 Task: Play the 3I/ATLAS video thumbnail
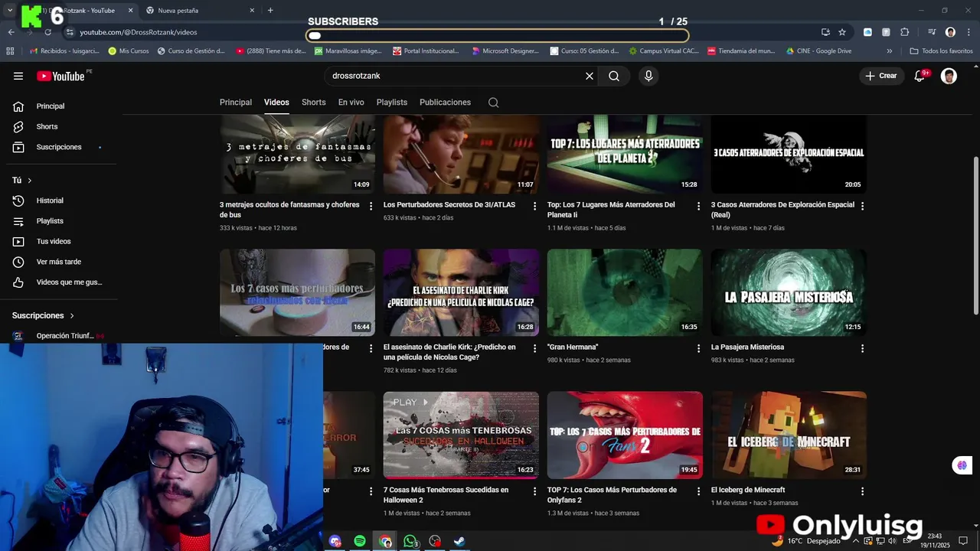pyautogui.click(x=461, y=155)
